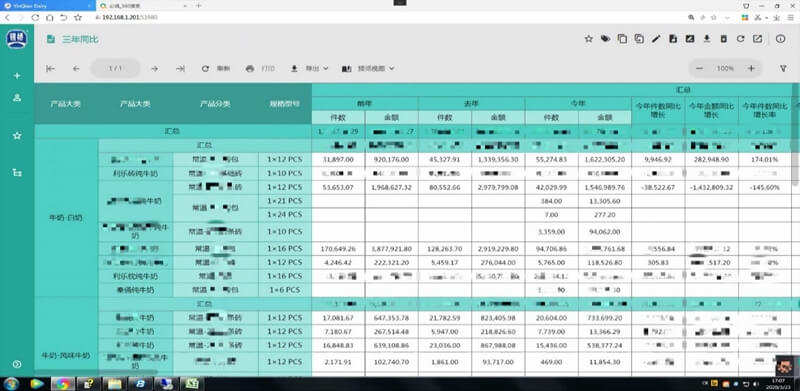Viewport: 800px width, 391px height.
Task: Click the specification model column header
Action: [x=285, y=104]
